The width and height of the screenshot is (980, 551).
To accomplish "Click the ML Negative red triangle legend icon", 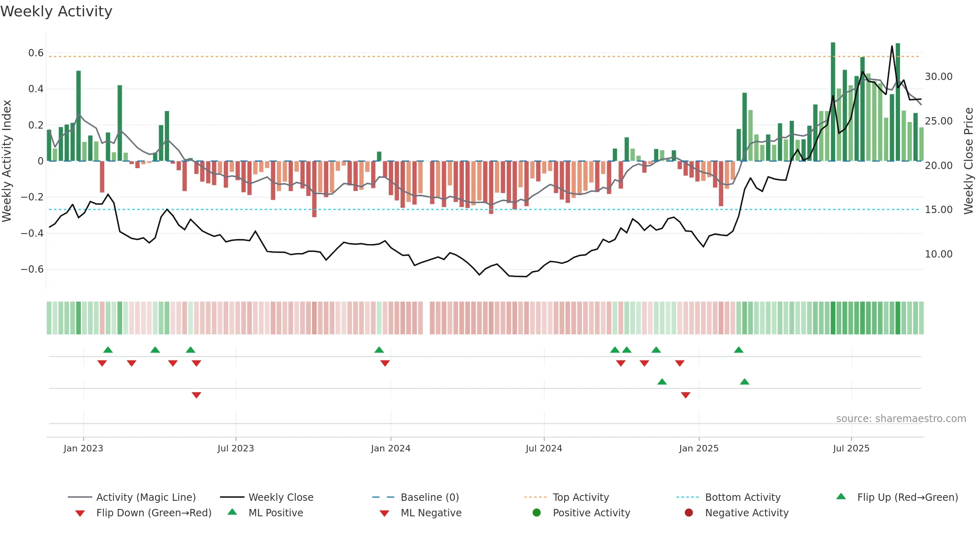I will (x=384, y=513).
